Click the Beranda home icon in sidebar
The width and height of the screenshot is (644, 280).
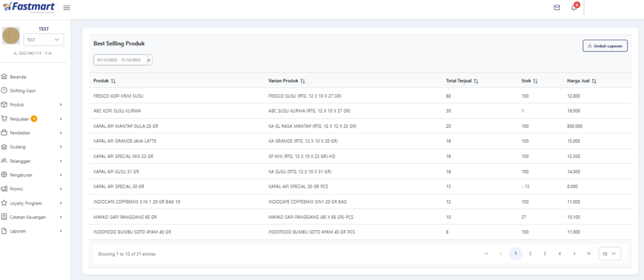click(x=4, y=77)
